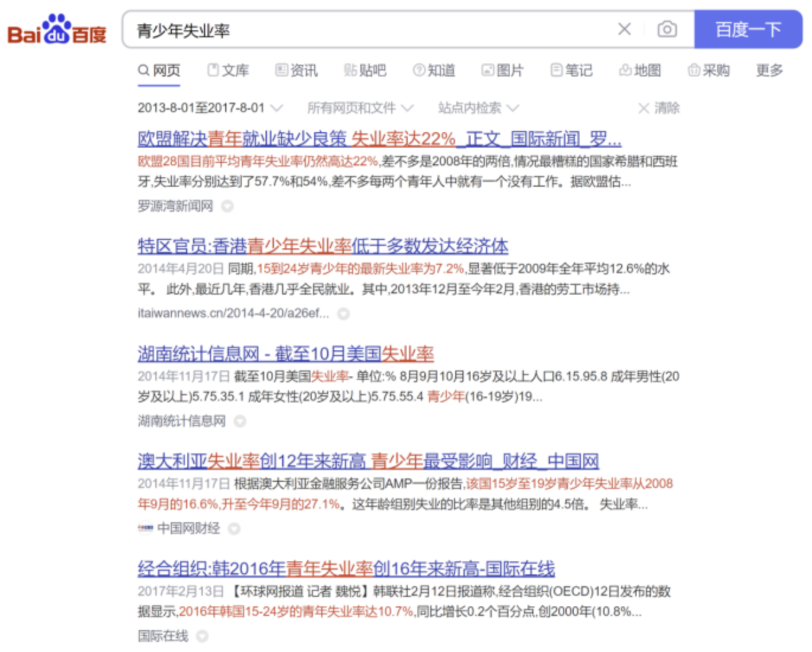
Task: Click the date 2017年2月13日 in snippet
Action: click(181, 591)
